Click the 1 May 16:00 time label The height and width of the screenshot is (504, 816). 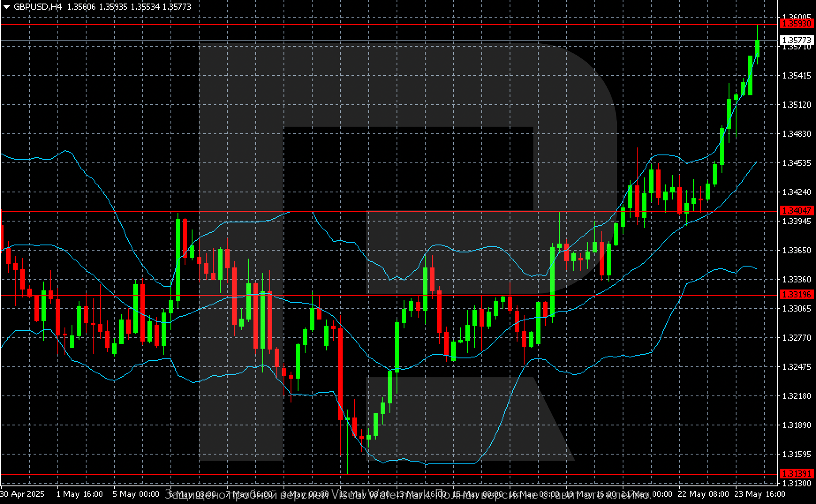click(79, 494)
